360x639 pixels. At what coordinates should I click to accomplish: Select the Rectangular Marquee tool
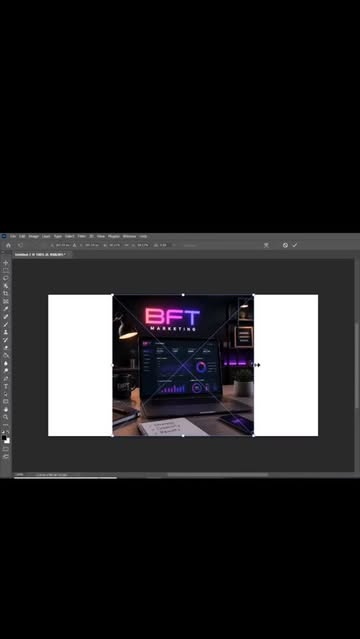click(6, 270)
